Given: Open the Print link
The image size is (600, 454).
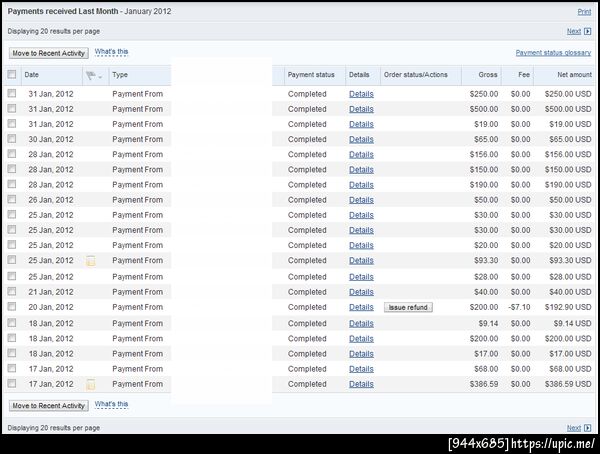Looking at the screenshot, I should (584, 12).
